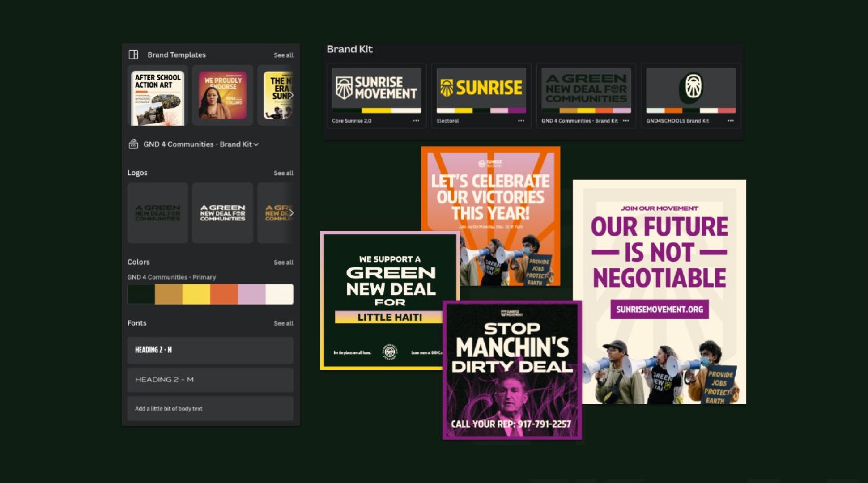Viewport: 868px width, 483px height.
Task: Click the Core Sunrise 2.0 label
Action: coord(352,121)
